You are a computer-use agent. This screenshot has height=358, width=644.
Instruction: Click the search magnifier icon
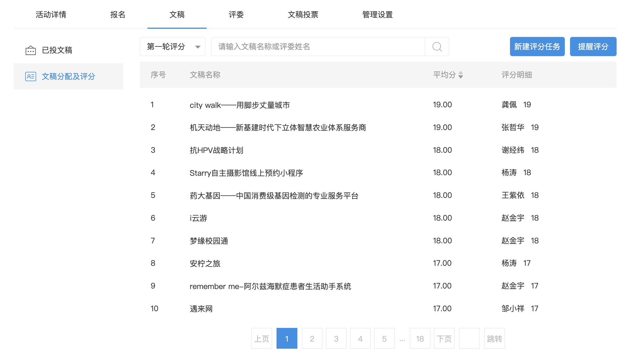coord(437,47)
